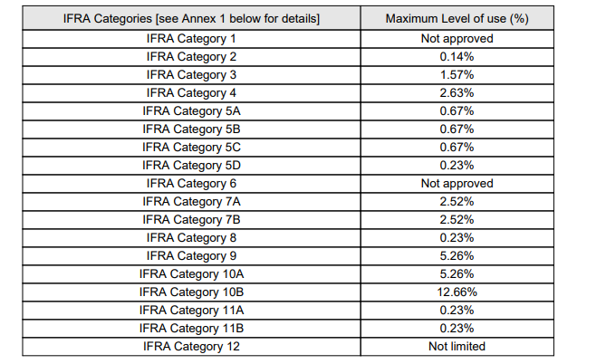Click the 1.57% value cell

point(457,75)
